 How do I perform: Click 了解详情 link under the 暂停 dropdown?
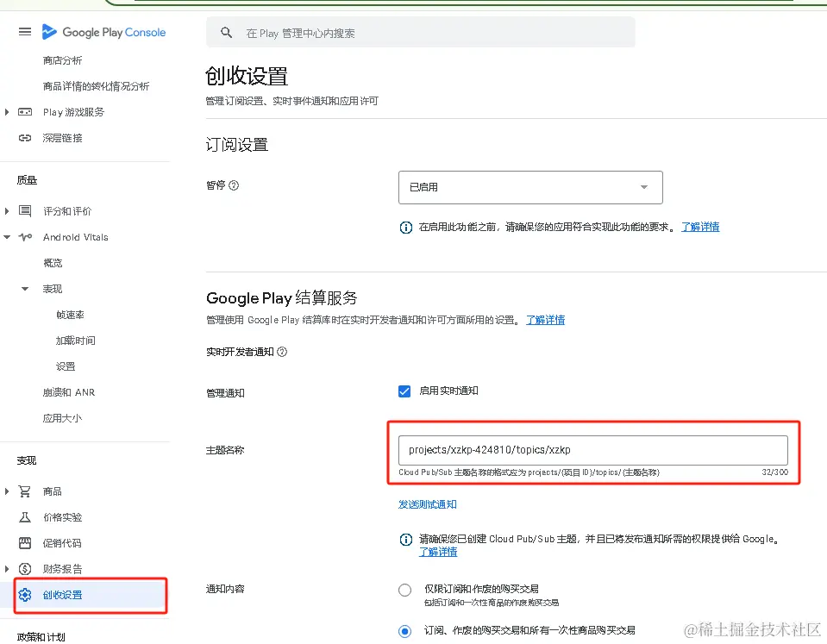point(700,227)
